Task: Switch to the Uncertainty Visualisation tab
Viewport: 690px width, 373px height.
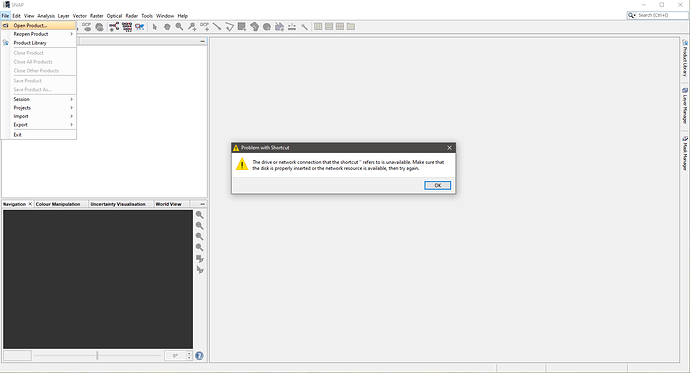Action: (x=118, y=204)
